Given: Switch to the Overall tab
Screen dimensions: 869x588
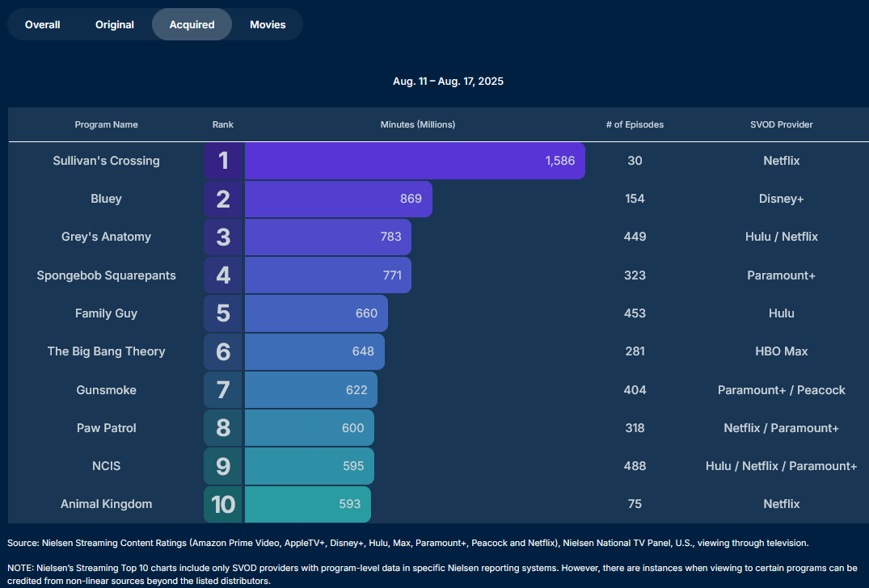Looking at the screenshot, I should (x=43, y=24).
